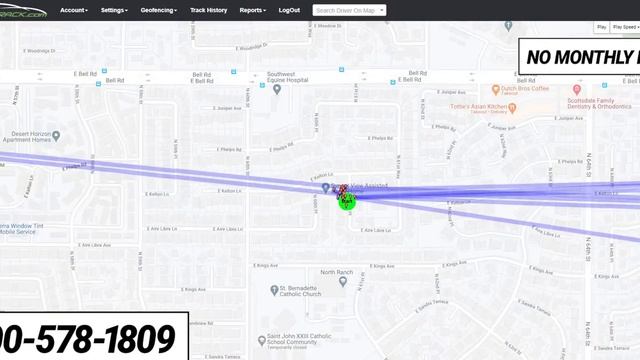Image resolution: width=640 pixels, height=360 pixels.
Task: Click the Southwest Equine Hospital label
Action: coord(288,77)
